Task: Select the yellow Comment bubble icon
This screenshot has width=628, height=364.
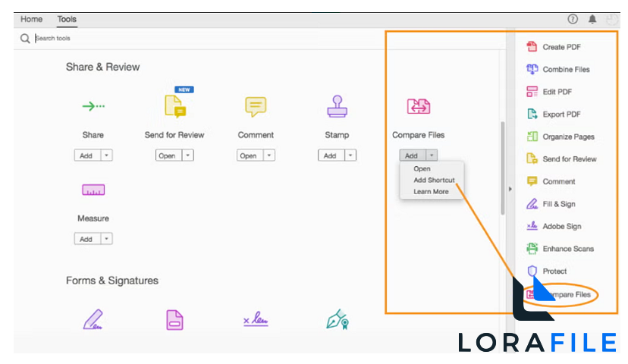Action: point(256,106)
